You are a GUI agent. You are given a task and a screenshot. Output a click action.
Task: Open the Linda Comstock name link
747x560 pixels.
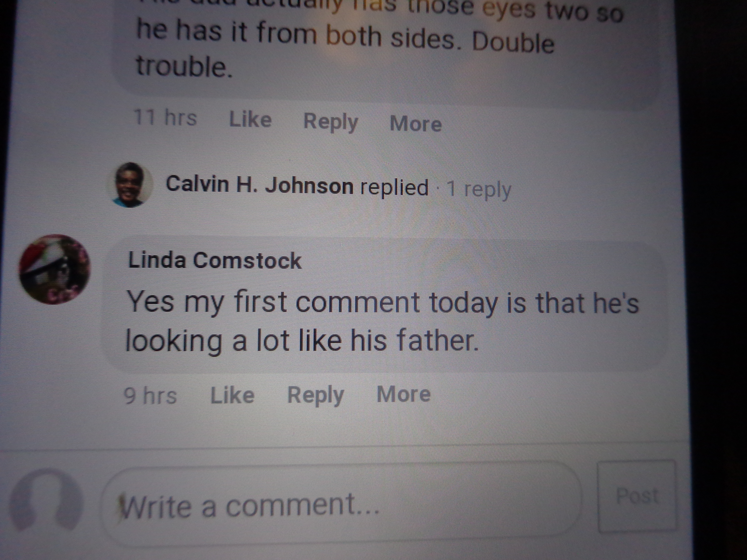coord(214,261)
